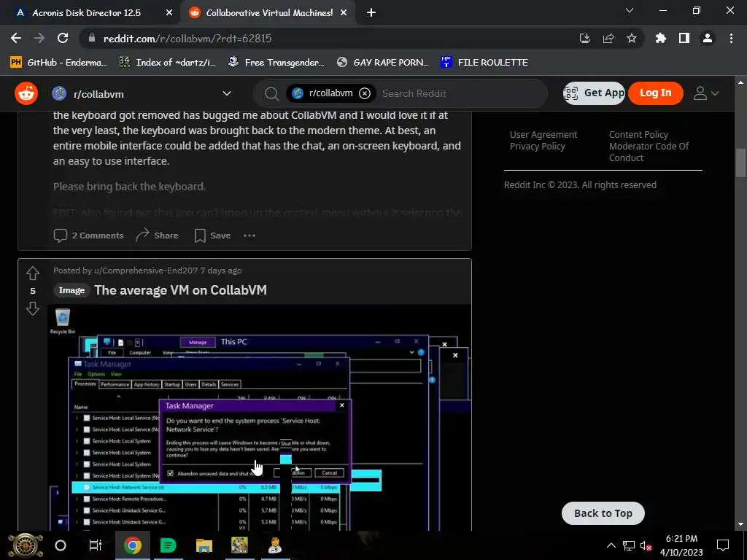The width and height of the screenshot is (747, 560).
Task: Open the Chrome three-dot menu
Action: [x=731, y=38]
